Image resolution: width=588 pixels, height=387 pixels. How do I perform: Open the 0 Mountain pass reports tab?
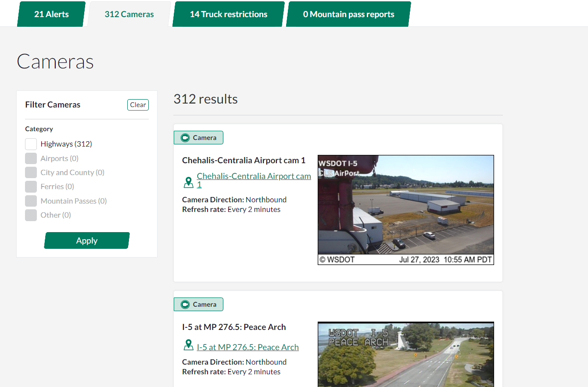coord(348,14)
